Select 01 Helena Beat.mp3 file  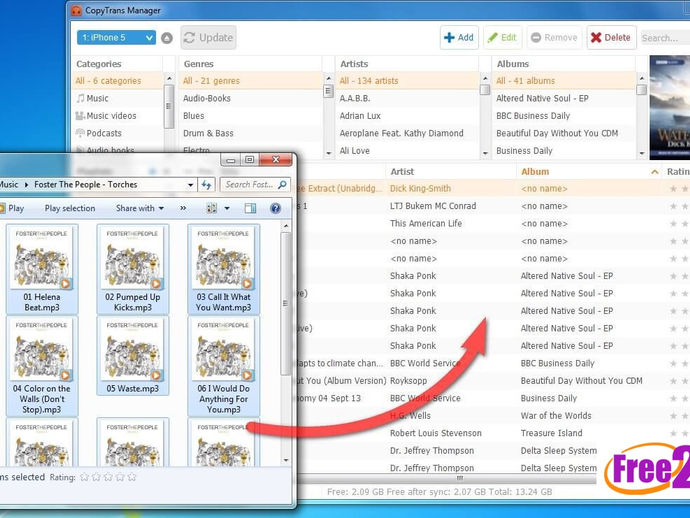[42, 269]
